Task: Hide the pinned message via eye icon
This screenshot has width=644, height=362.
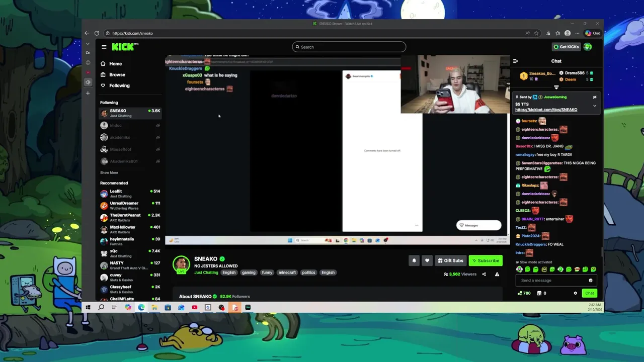Action: 594,97
